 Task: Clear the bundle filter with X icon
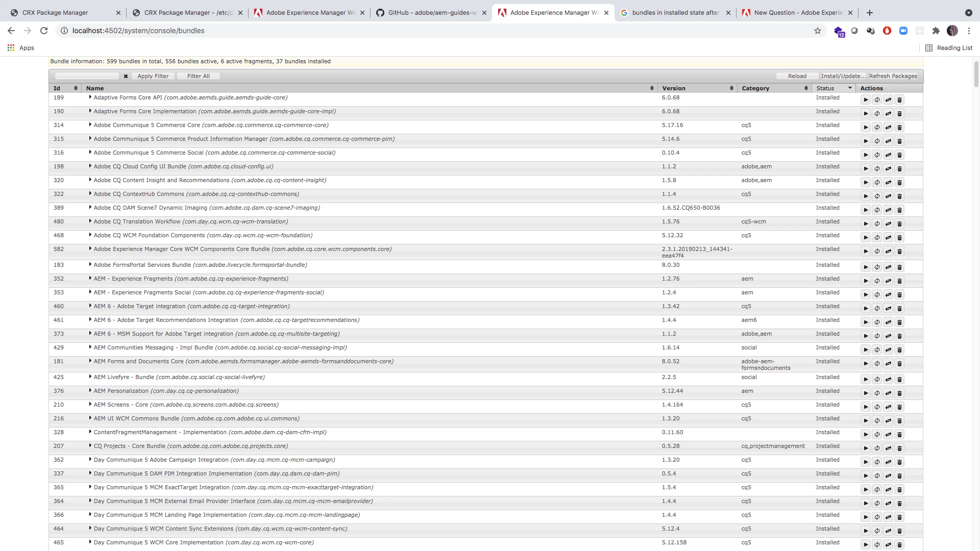(x=126, y=77)
